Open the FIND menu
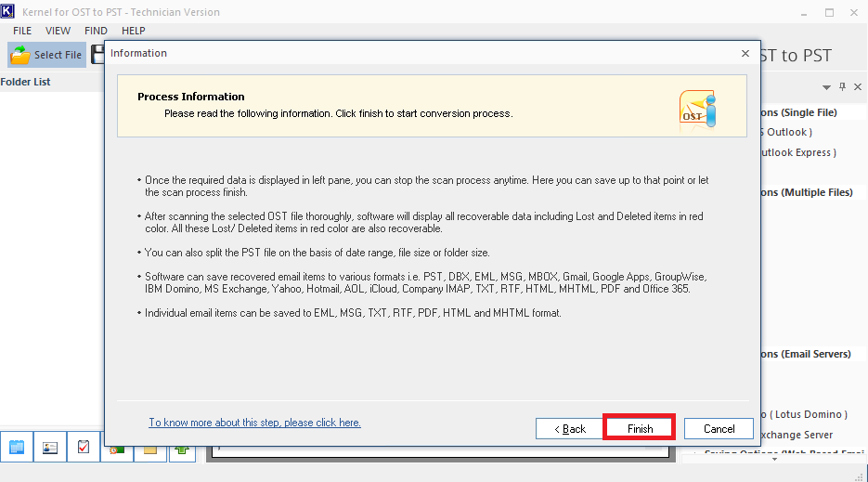The image size is (868, 482). [96, 31]
